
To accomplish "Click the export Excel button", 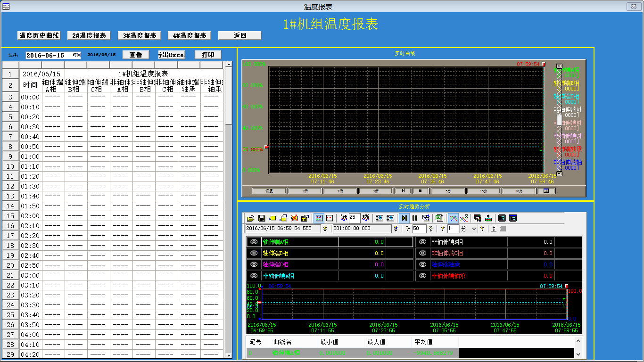I will [172, 55].
